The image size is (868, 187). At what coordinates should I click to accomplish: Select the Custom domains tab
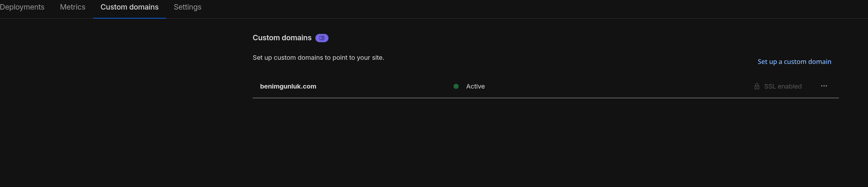pos(130,7)
